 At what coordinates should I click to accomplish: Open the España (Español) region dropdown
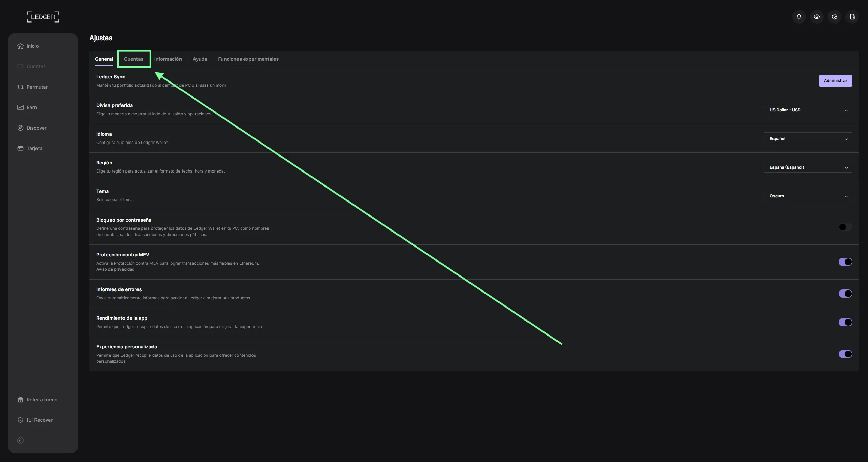click(x=808, y=167)
